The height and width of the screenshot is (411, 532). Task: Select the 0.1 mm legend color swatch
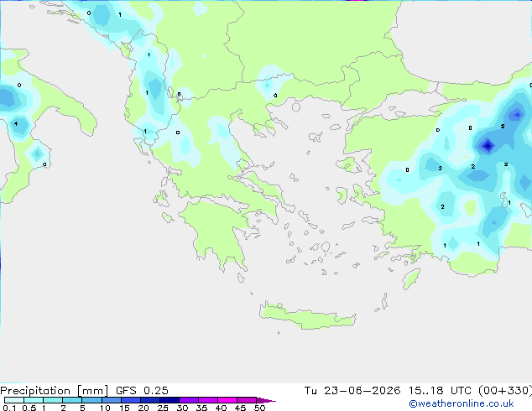[x=14, y=400]
